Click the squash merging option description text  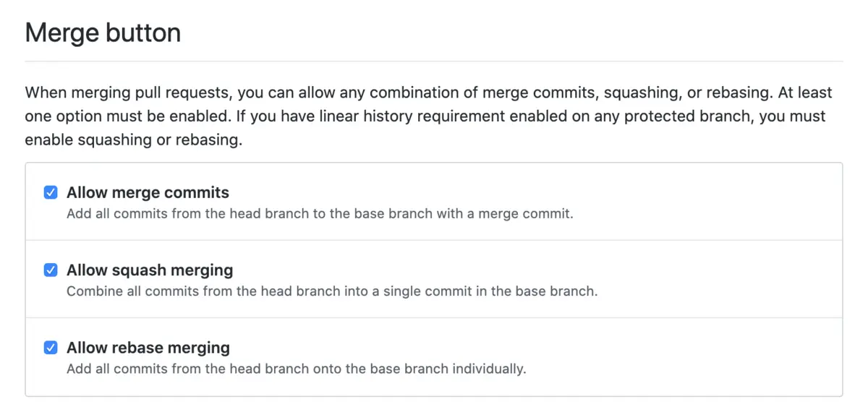coord(332,291)
